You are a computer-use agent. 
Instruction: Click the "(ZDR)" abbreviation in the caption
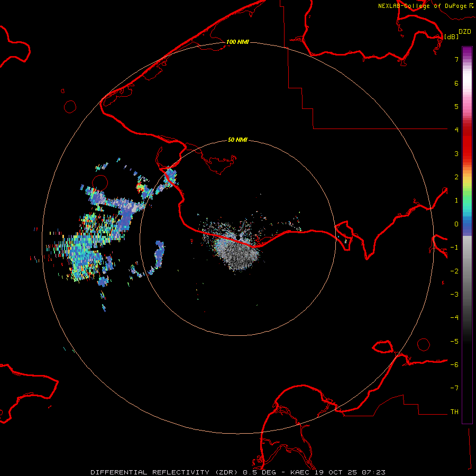click(226, 472)
